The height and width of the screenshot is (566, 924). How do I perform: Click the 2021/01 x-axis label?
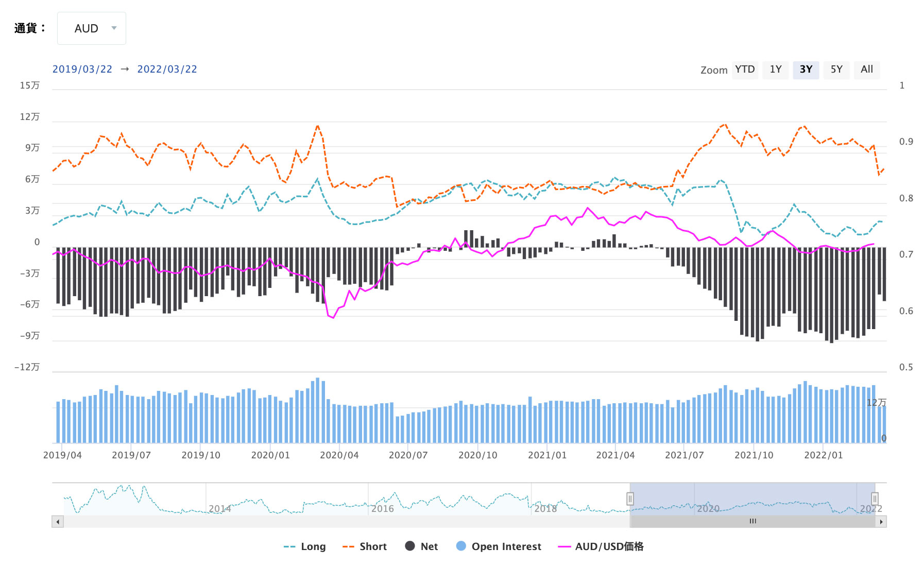coord(547,455)
